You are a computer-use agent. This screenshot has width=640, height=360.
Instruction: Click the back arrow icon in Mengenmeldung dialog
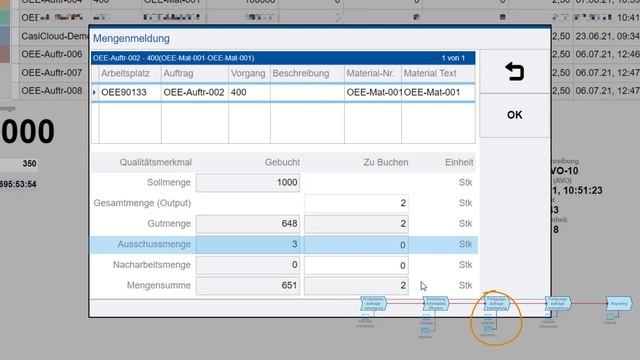(x=514, y=72)
